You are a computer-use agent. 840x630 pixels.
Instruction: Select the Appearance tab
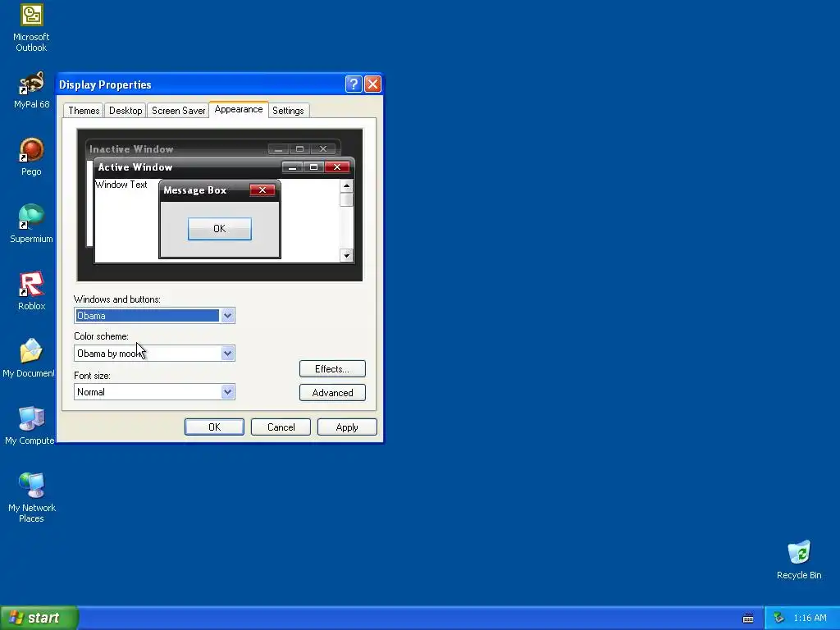(x=239, y=109)
